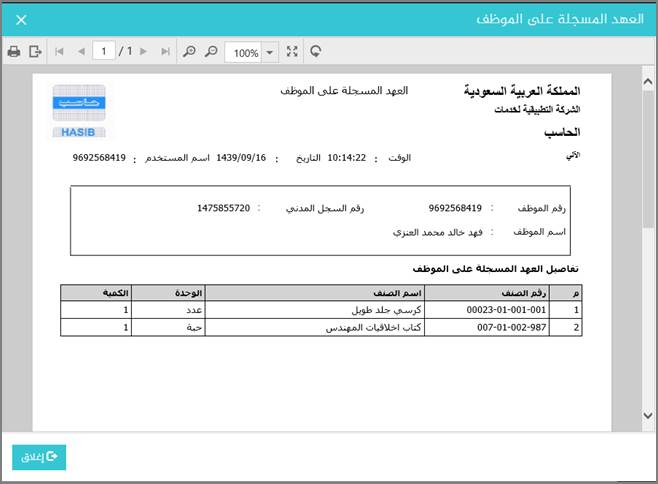Viewport: 658px width, 484px height.
Task: Click the current page number field
Action: click(104, 51)
